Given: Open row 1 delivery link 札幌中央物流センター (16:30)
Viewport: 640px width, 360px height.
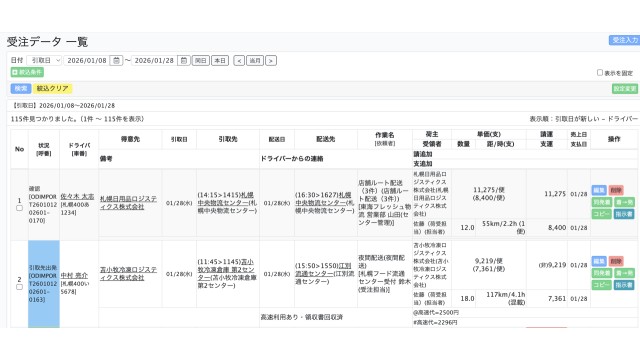Looking at the screenshot, I should [324, 199].
